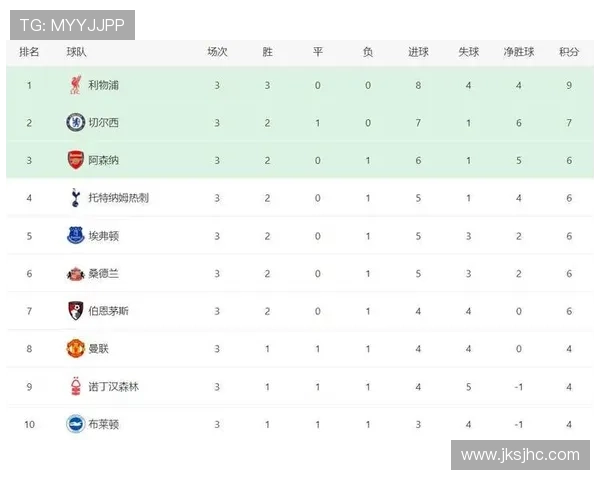600x480 pixels.
Task: Click the Nottingham Forest crest icon
Action: [x=76, y=386]
